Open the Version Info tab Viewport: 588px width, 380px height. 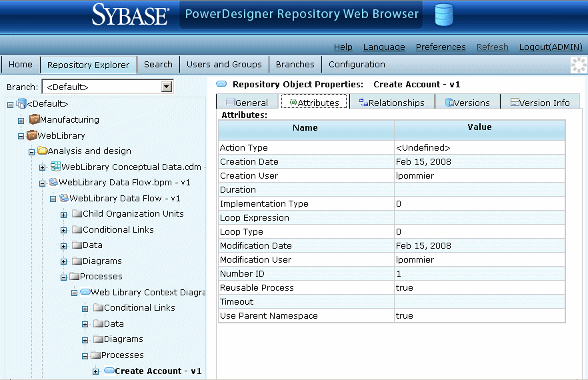(540, 103)
